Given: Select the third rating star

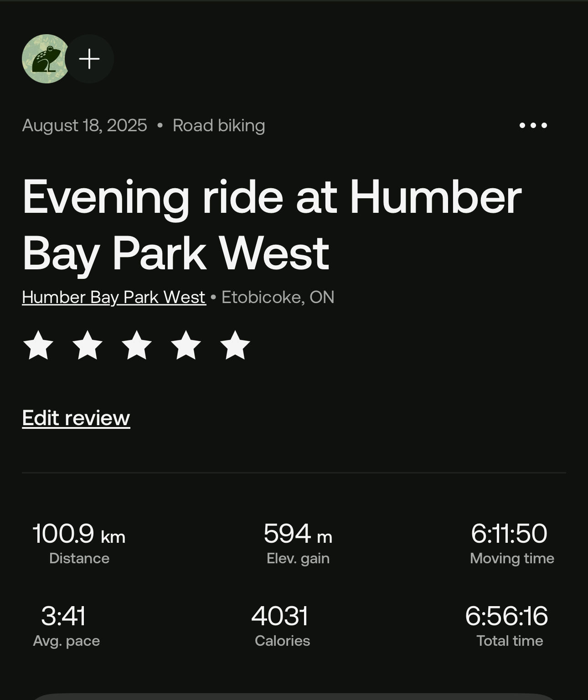Looking at the screenshot, I should click(x=137, y=345).
